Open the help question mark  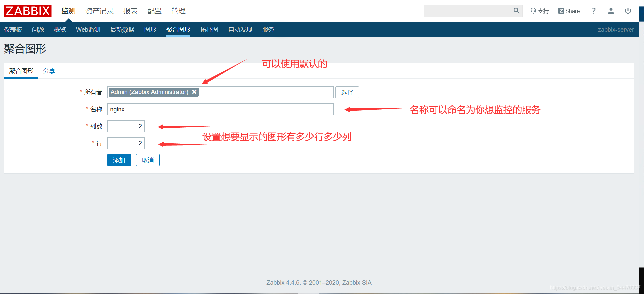pyautogui.click(x=594, y=11)
